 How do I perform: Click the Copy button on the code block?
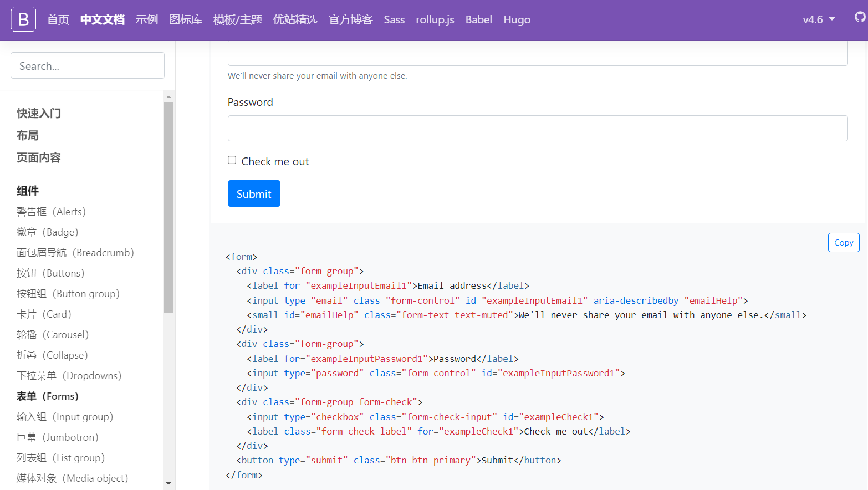tap(843, 242)
